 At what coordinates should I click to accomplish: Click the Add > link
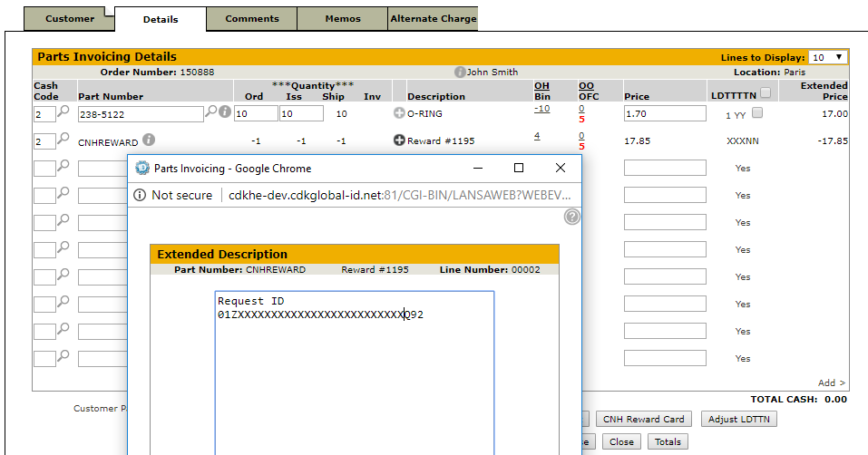pos(831,383)
